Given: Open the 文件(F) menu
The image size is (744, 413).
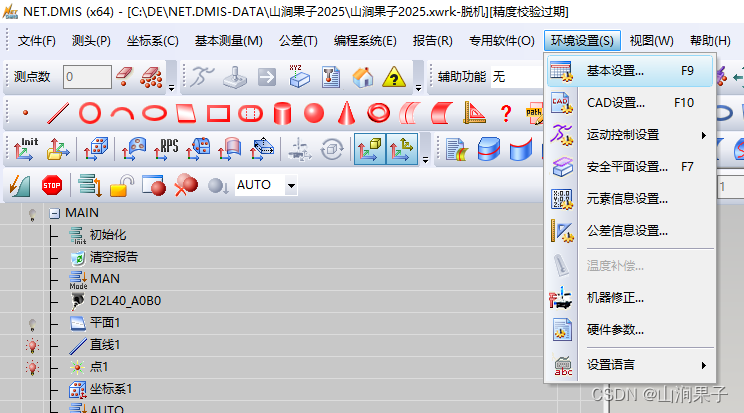Looking at the screenshot, I should coord(37,41).
